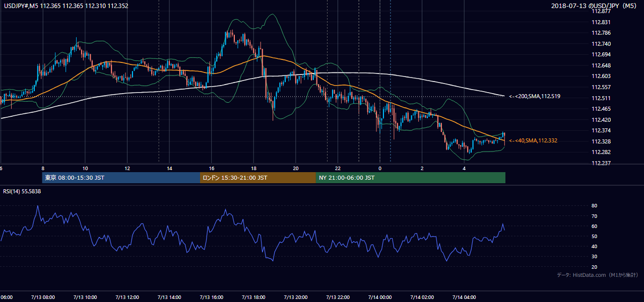Click price level 112.374 on the axis
The width and height of the screenshot is (644, 302).
click(601, 130)
